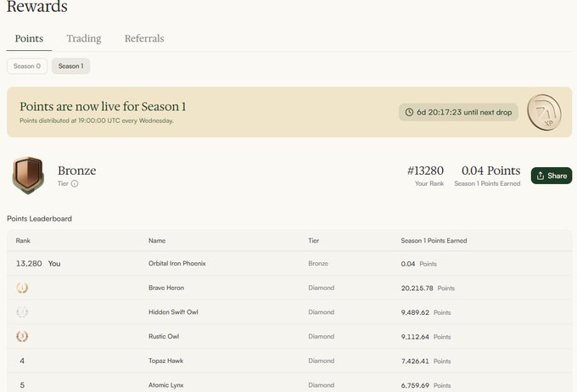The image size is (577, 392).
Task: Click the Tier info icon
Action: 75,183
